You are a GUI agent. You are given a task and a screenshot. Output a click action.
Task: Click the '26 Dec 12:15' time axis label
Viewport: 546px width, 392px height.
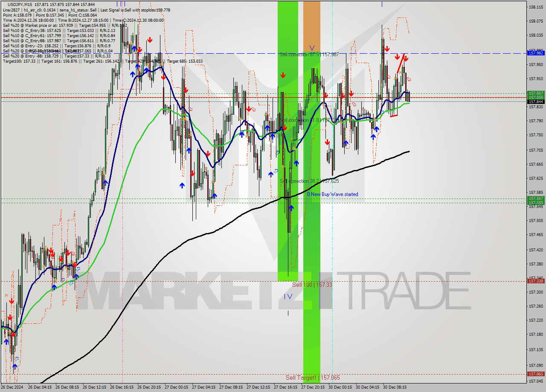pos(96,387)
